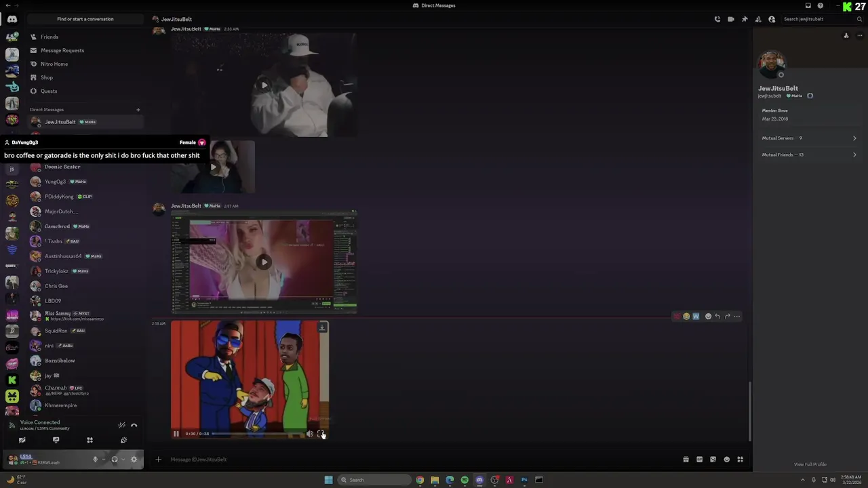
Task: Add friends to DM icon
Action: pos(758,19)
